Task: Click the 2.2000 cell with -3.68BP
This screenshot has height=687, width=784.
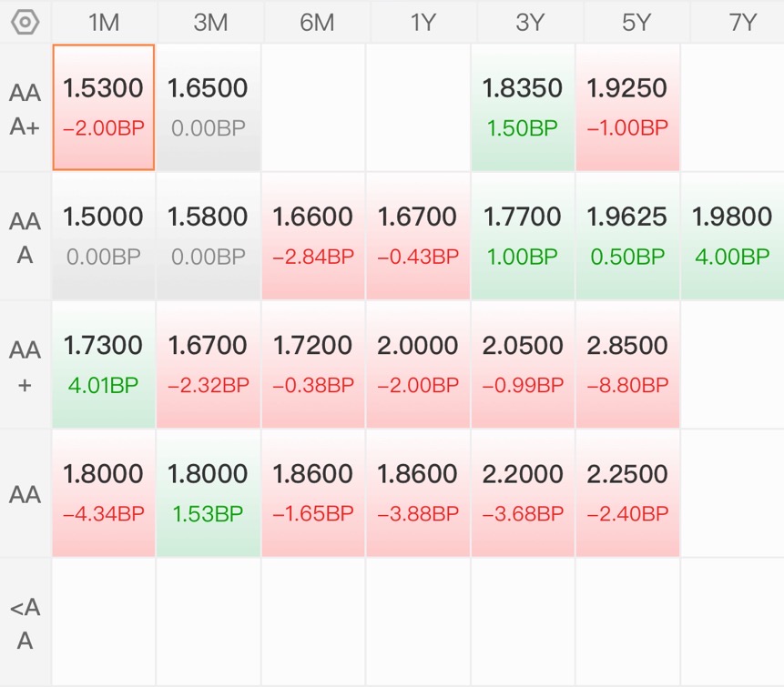Action: 523,493
